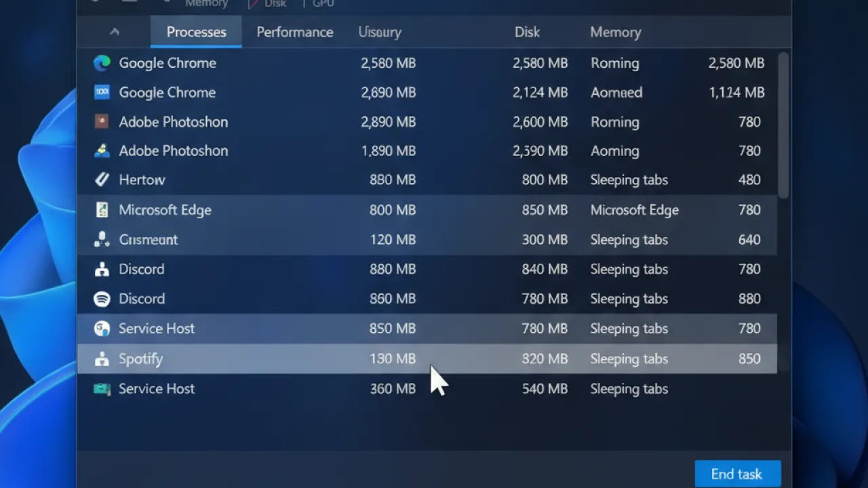
Task: Click the 2,390 MB disk value
Action: point(540,150)
